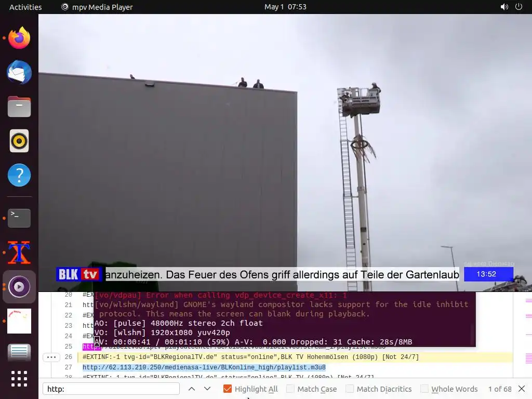
Task: Click the 13:52 clock overlay in video
Action: [x=488, y=274]
